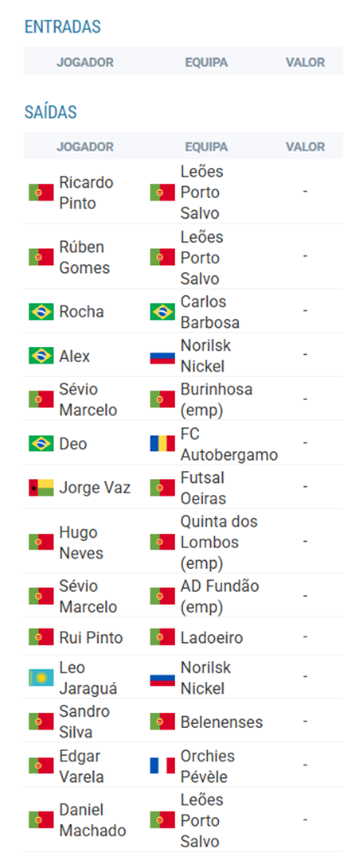Open team Futsal Oeiras
The width and height of the screenshot is (363, 868).
tap(203, 488)
